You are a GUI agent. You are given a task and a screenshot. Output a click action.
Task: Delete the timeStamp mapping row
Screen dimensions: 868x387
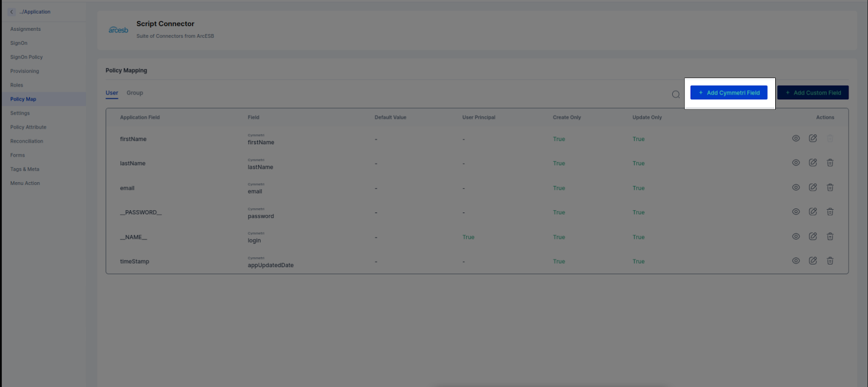coord(829,261)
